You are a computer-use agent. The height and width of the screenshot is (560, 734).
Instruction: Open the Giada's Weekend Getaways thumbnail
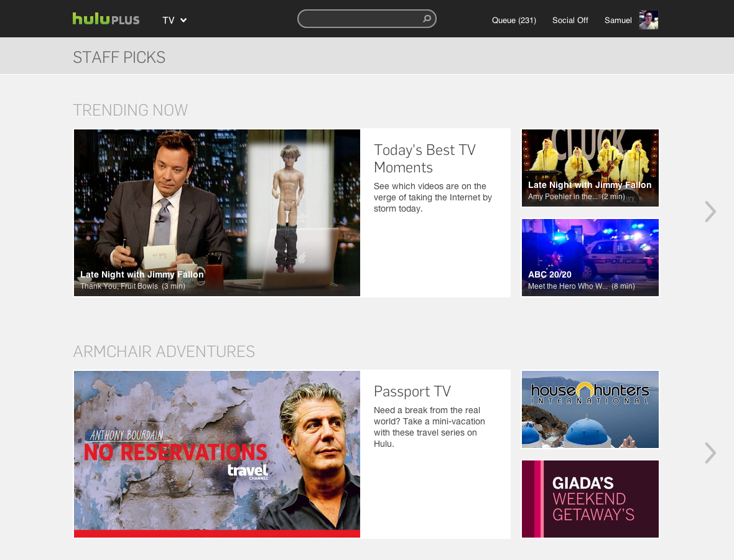pyautogui.click(x=590, y=498)
